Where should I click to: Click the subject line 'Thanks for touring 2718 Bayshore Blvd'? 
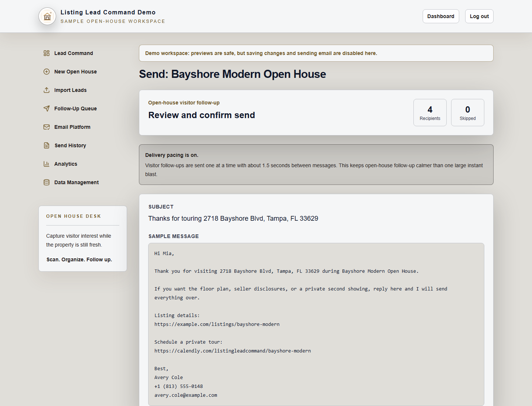point(233,219)
